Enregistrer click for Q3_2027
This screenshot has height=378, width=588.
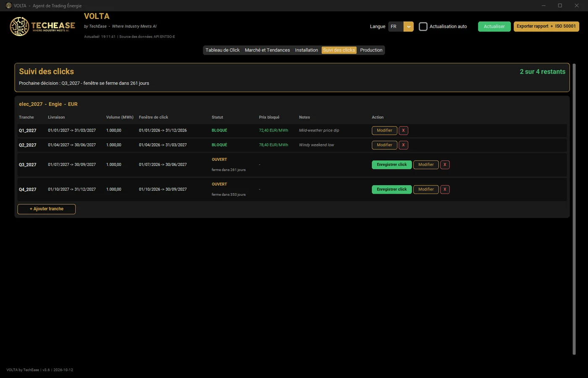(x=391, y=165)
